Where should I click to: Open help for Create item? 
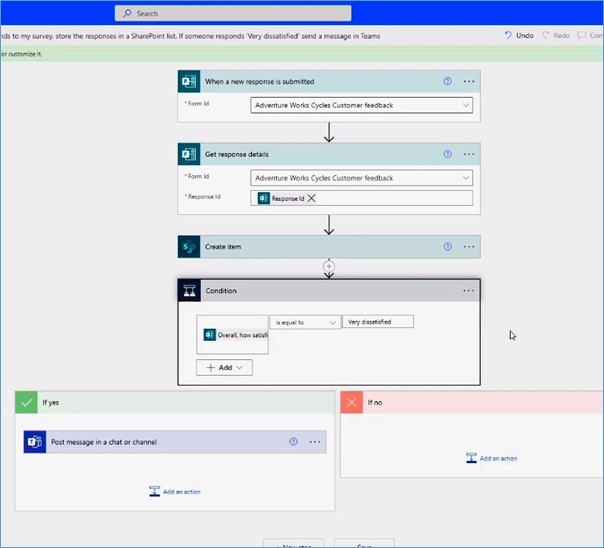447,246
